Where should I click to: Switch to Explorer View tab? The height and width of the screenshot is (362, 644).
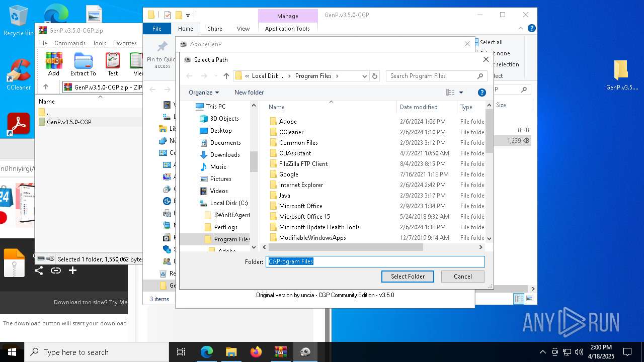[x=243, y=29]
